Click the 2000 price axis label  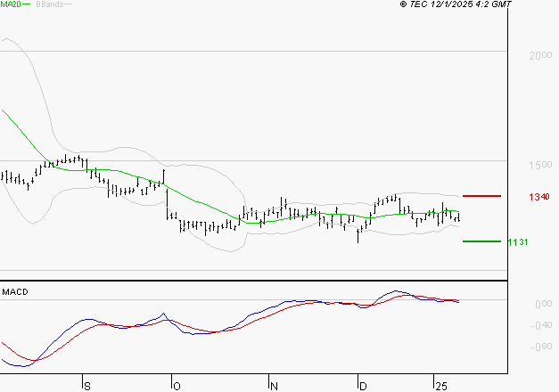click(x=540, y=55)
